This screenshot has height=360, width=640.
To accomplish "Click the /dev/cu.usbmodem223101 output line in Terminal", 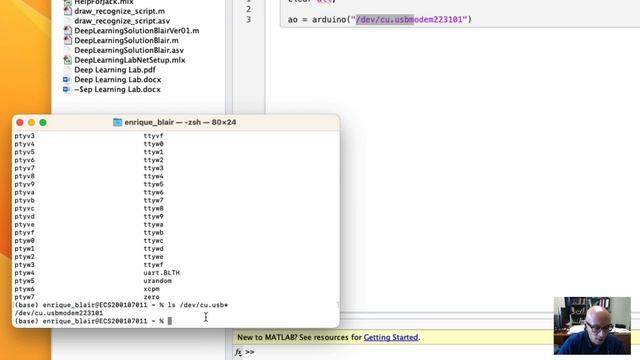I will click(x=59, y=313).
